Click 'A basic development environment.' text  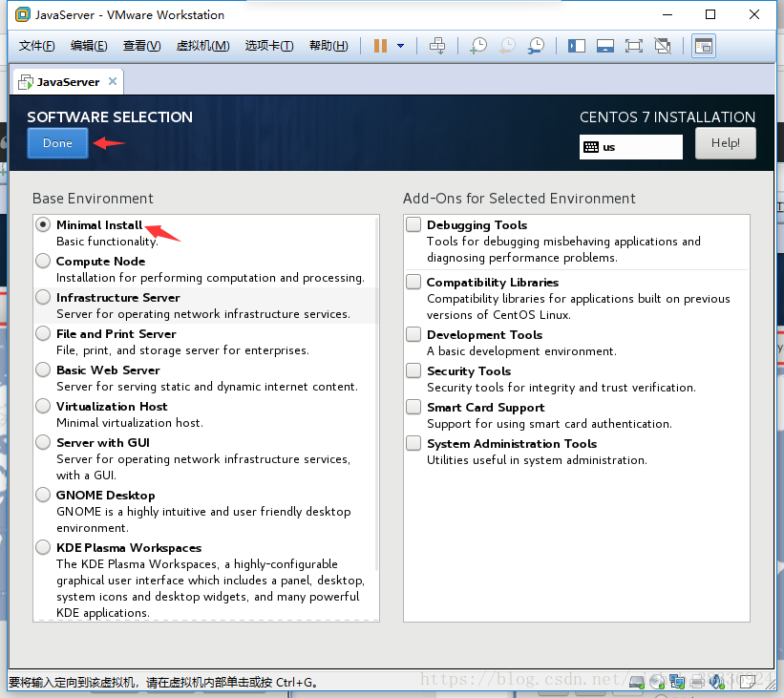[x=521, y=351]
